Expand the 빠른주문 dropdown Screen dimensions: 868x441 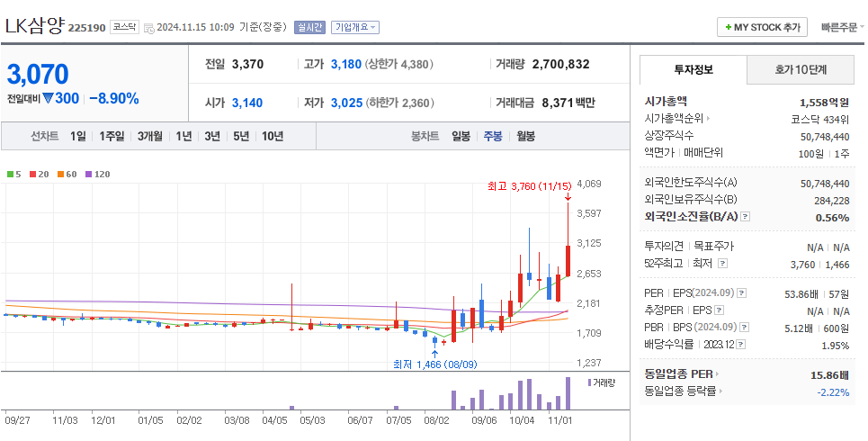click(843, 27)
